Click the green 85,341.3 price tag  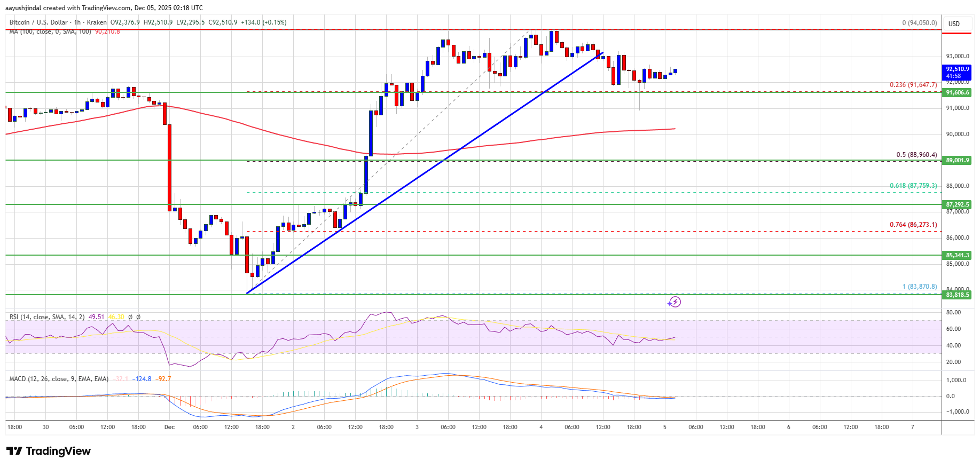tap(957, 255)
